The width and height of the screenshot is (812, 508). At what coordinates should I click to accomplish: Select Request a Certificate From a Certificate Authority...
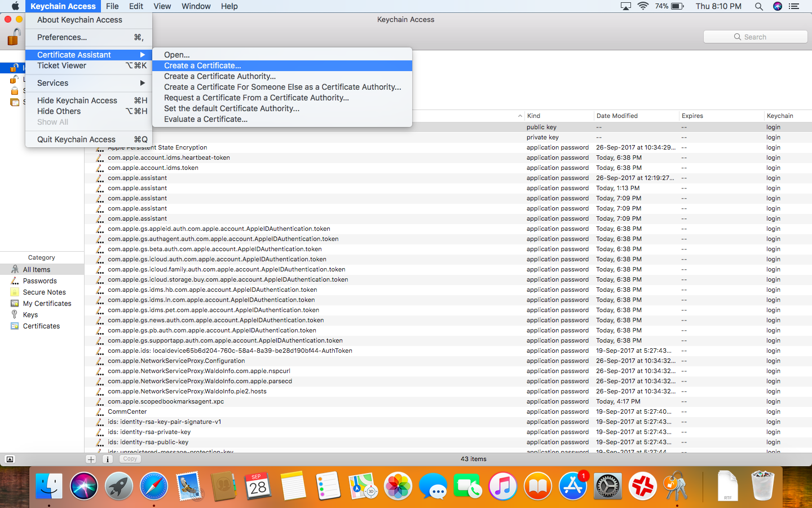point(282,98)
